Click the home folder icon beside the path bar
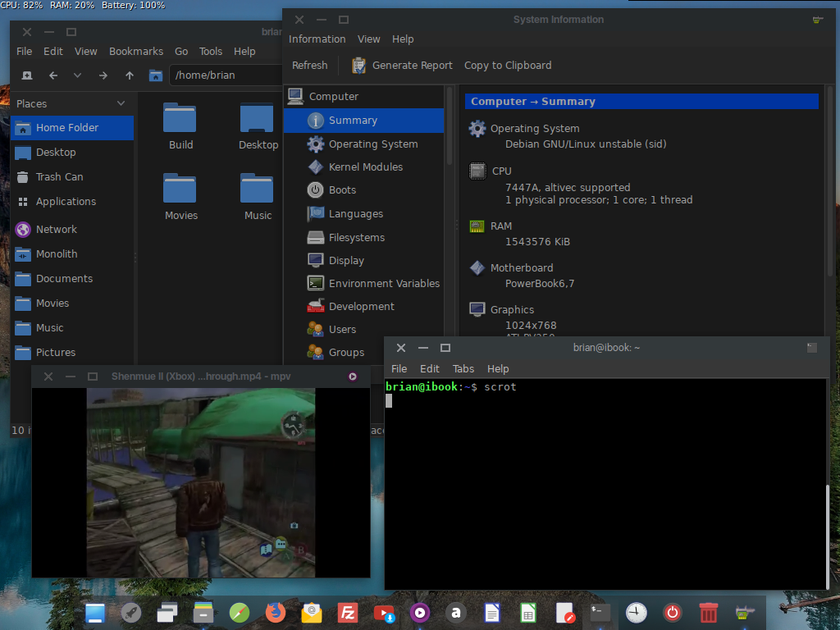Image resolution: width=840 pixels, height=630 pixels. tap(156, 75)
